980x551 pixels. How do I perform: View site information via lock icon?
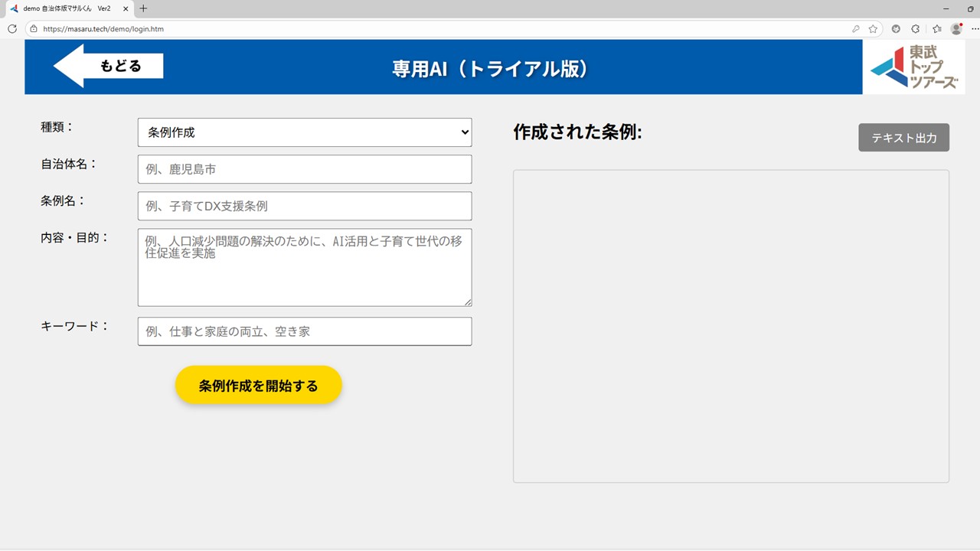pyautogui.click(x=33, y=29)
